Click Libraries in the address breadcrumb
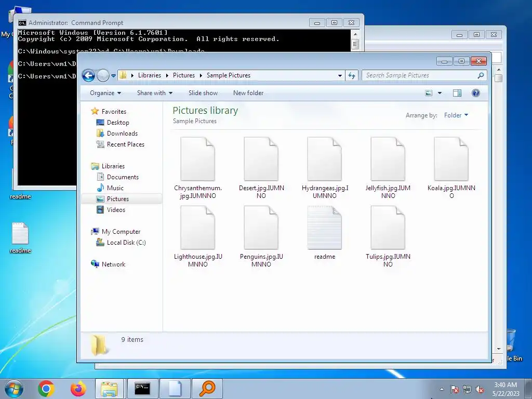Screen dimensions: 532x399 (x=149, y=75)
